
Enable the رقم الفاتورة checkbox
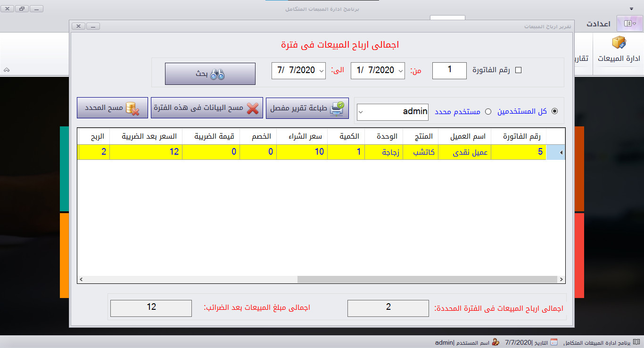click(519, 70)
